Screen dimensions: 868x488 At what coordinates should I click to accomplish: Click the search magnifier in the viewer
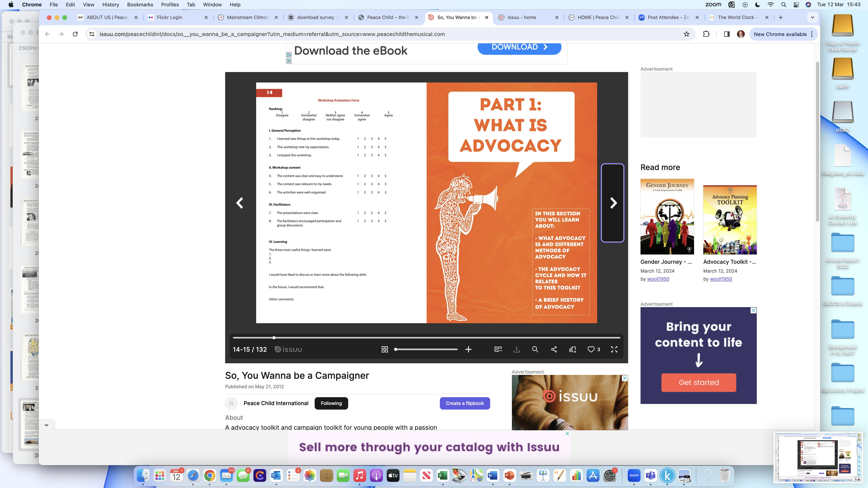535,349
